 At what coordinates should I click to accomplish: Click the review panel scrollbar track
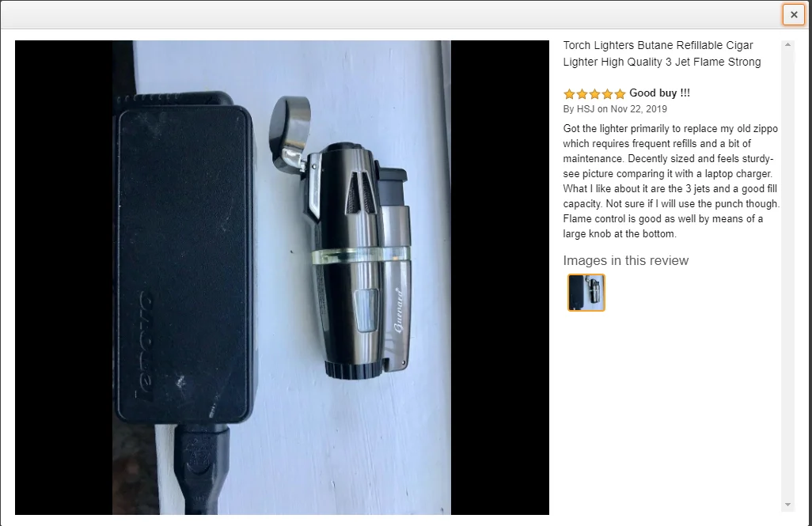[787, 274]
